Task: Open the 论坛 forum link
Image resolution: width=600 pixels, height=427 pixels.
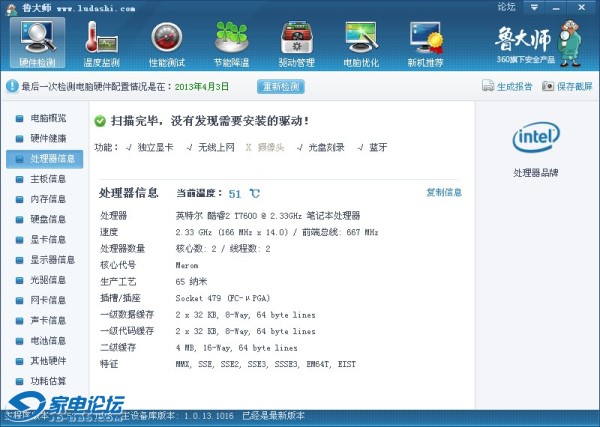Action: (x=506, y=7)
